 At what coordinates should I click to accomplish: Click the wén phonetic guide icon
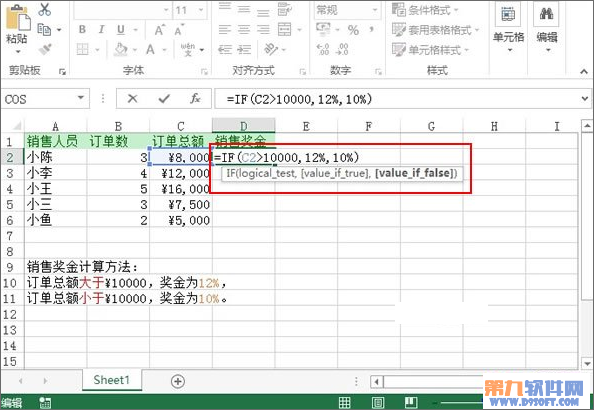click(x=188, y=49)
